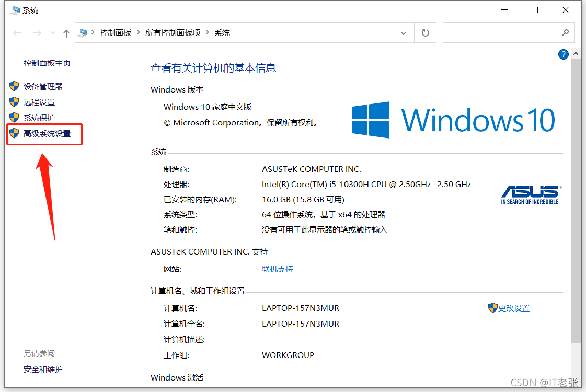Viewport: 586px width, 392px height.
Task: Select 所有控制面板项 in the breadcrumb
Action: pos(173,33)
